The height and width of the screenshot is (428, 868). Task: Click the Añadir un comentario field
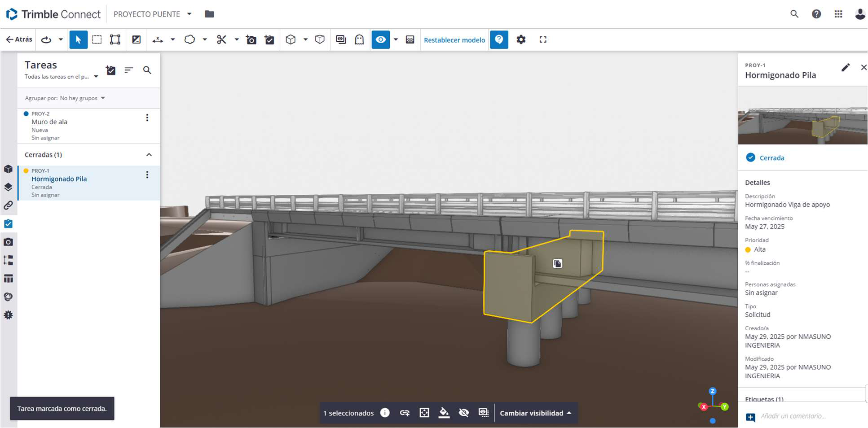point(804,416)
